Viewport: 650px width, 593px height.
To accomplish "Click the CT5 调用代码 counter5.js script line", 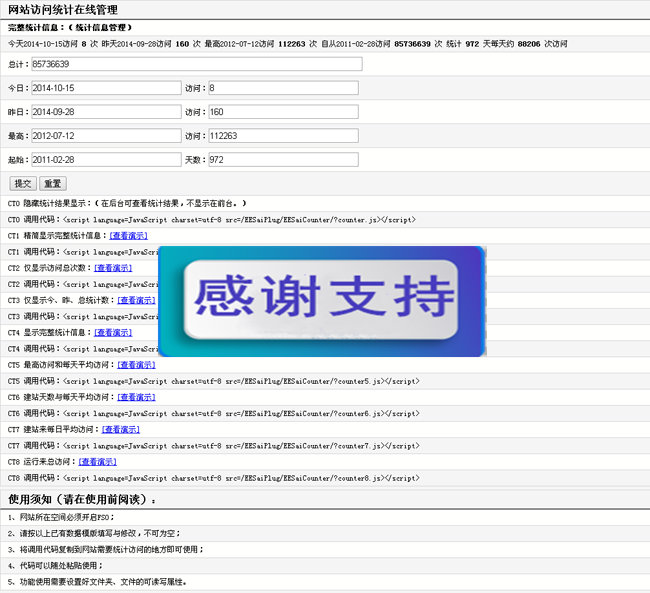I will 213,381.
